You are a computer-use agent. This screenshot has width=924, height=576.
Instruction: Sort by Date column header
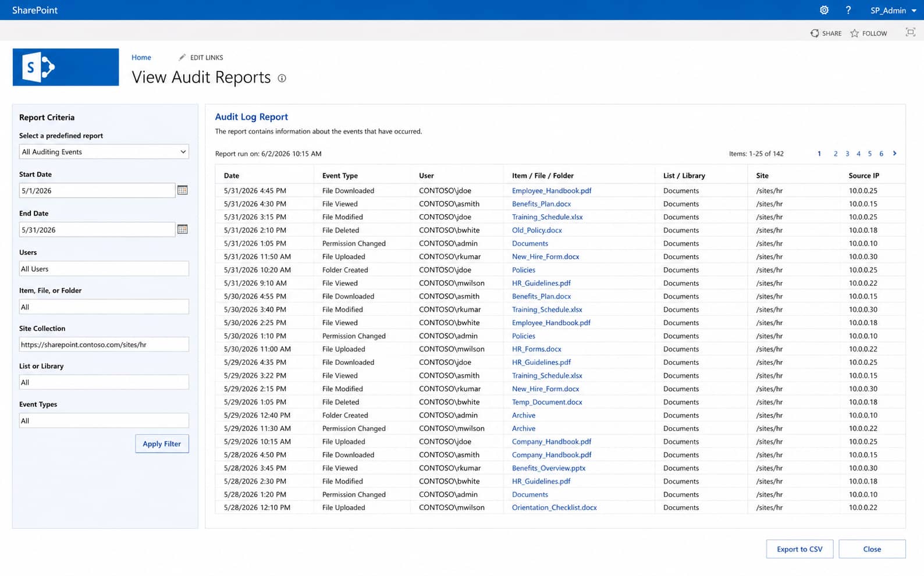pyautogui.click(x=232, y=176)
